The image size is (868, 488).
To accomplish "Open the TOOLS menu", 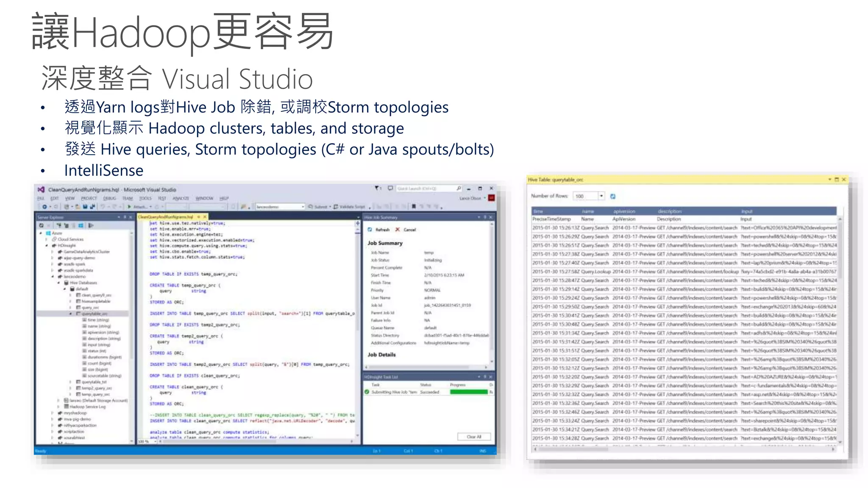I will [x=145, y=198].
